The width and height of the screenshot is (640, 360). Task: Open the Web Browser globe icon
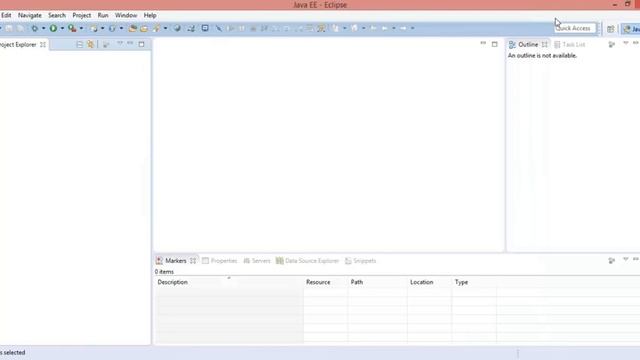tap(177, 28)
